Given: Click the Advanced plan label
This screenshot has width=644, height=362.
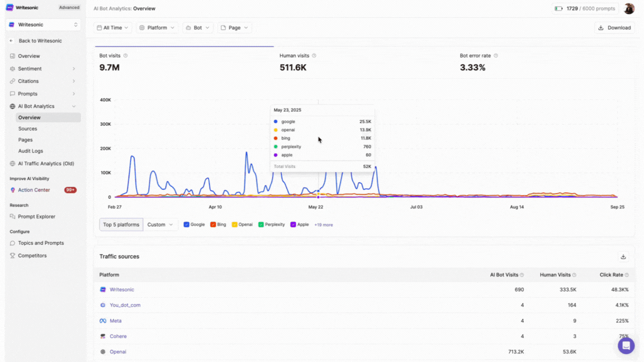Looking at the screenshot, I should tap(69, 7).
